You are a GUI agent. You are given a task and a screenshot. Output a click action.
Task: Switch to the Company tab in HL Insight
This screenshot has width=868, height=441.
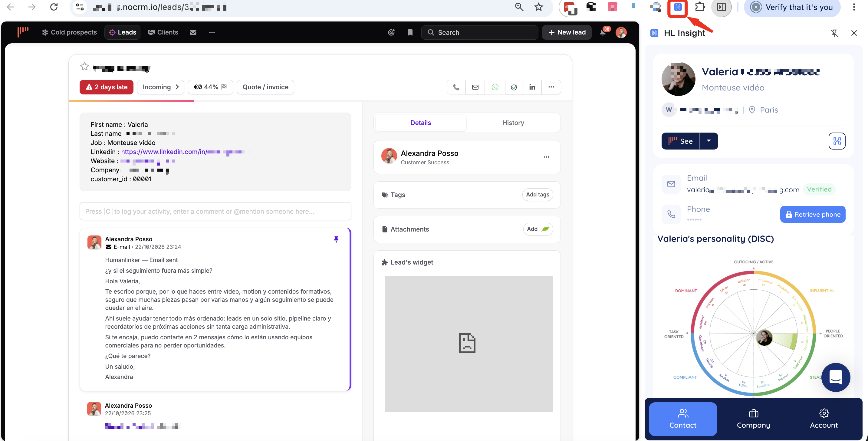753,419
